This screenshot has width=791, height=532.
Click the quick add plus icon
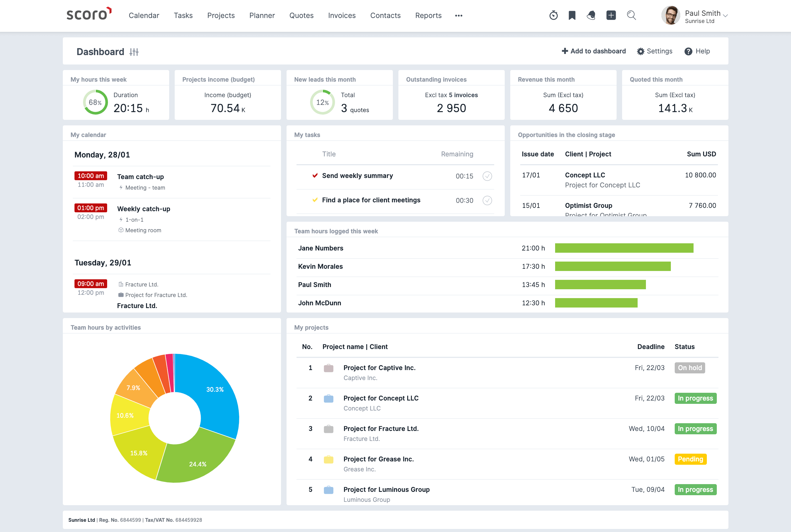pos(611,15)
